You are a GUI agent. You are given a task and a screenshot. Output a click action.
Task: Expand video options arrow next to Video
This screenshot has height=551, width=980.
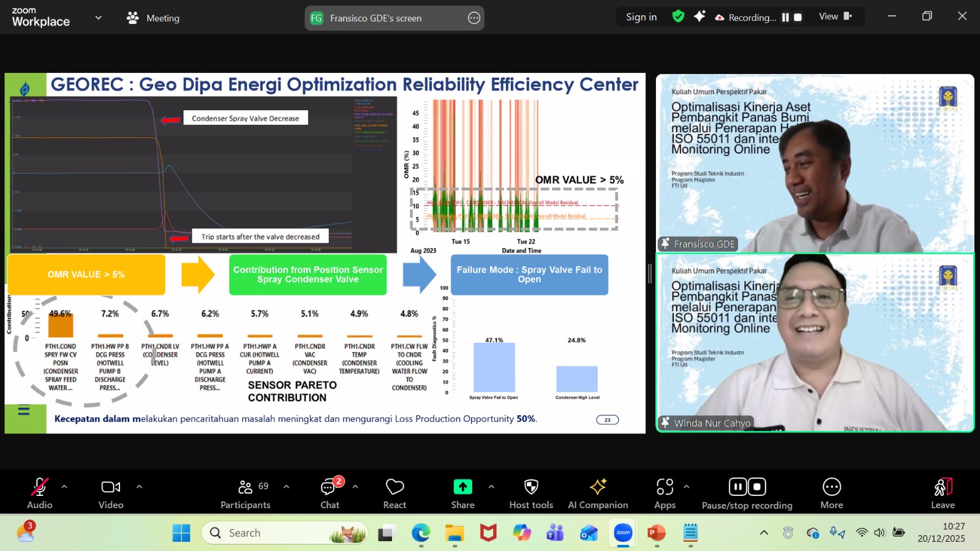coord(139,487)
